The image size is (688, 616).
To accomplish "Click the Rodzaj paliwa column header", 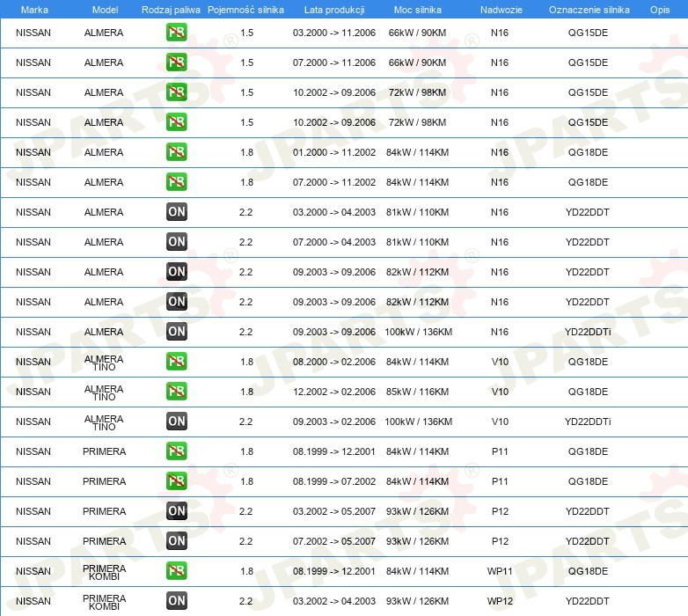I will click(171, 10).
